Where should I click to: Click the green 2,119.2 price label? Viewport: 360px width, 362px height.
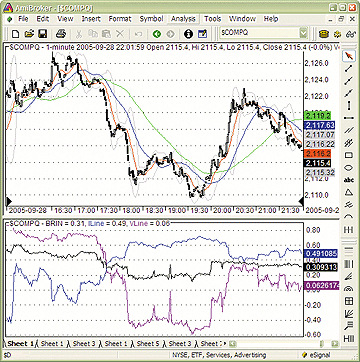[x=320, y=117]
